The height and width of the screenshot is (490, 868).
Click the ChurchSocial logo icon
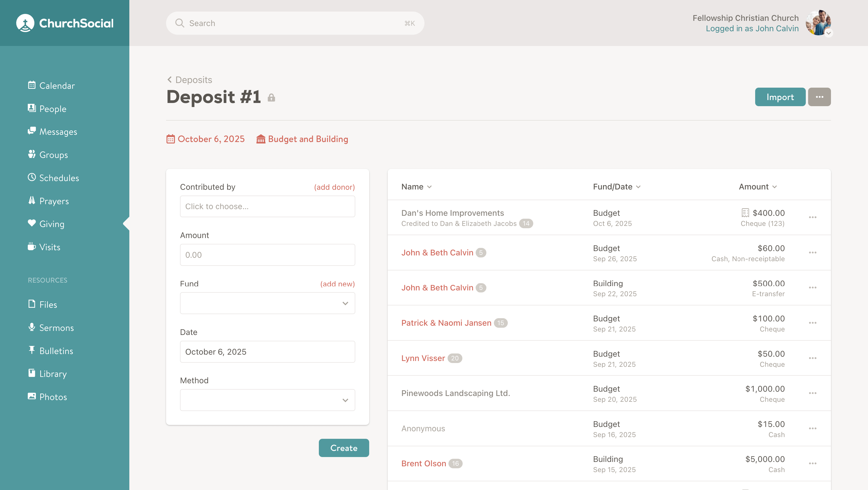tap(25, 23)
